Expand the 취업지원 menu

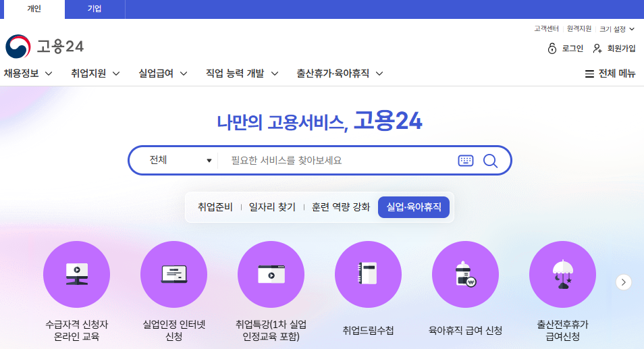tap(95, 74)
